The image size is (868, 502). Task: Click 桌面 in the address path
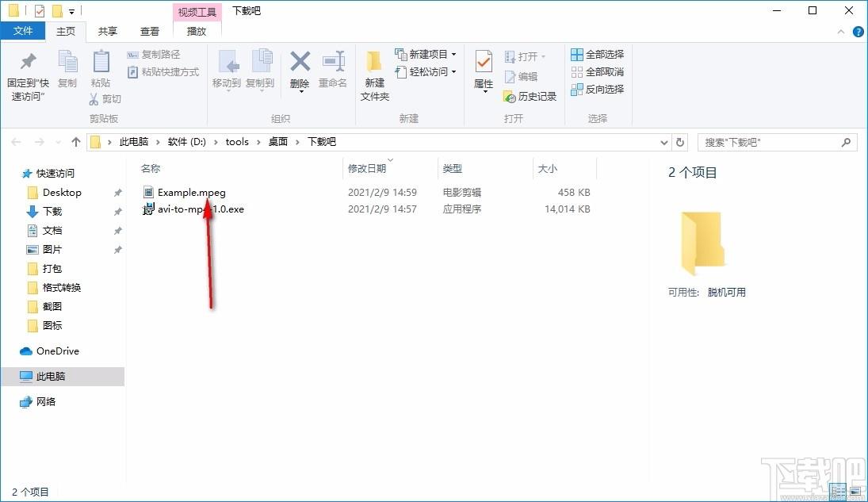pyautogui.click(x=278, y=142)
